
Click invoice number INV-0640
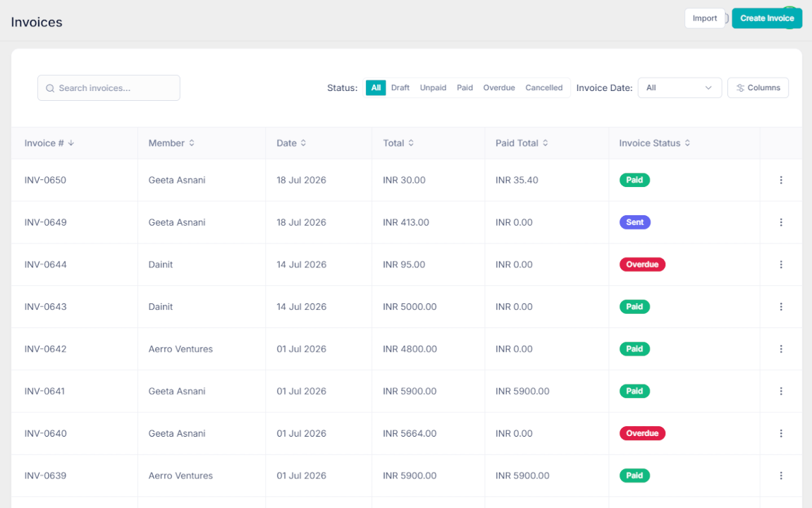(x=46, y=433)
